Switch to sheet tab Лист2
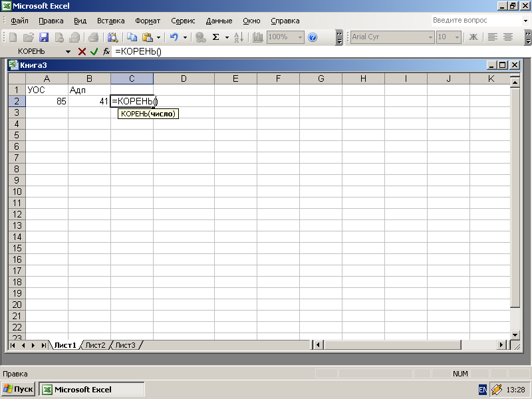The height and width of the screenshot is (399, 532). tap(95, 345)
